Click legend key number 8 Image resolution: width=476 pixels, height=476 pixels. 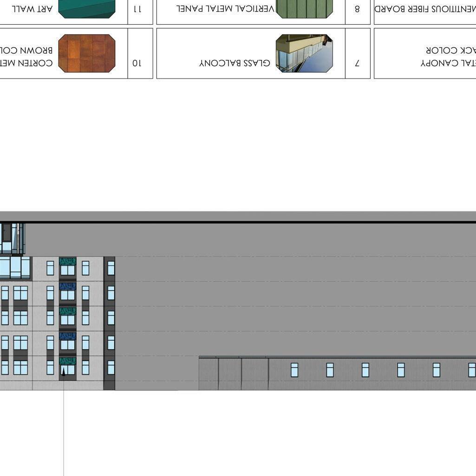click(357, 9)
